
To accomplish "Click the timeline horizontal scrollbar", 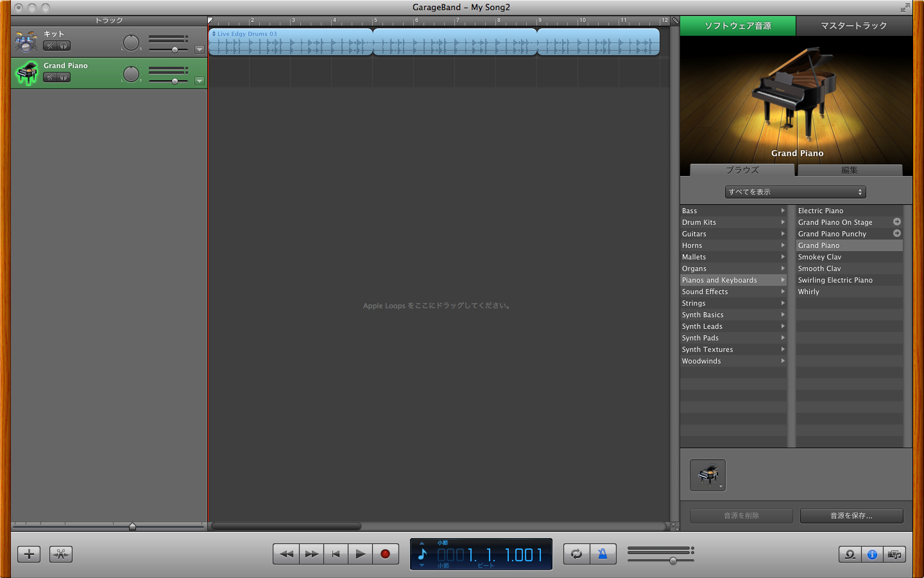I will click(x=286, y=526).
